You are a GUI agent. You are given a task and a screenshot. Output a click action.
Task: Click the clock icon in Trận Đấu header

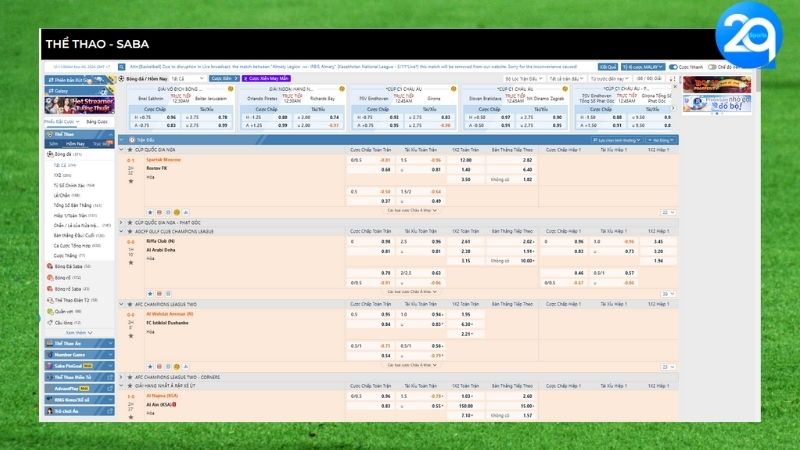(132, 140)
